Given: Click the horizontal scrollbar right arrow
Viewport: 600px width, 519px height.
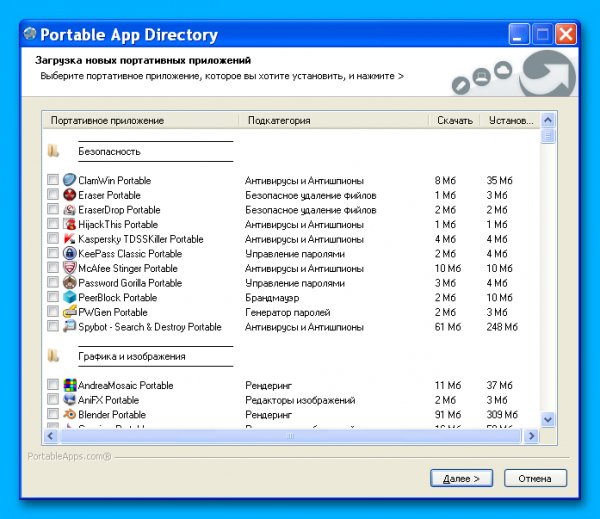Looking at the screenshot, I should tap(531, 436).
